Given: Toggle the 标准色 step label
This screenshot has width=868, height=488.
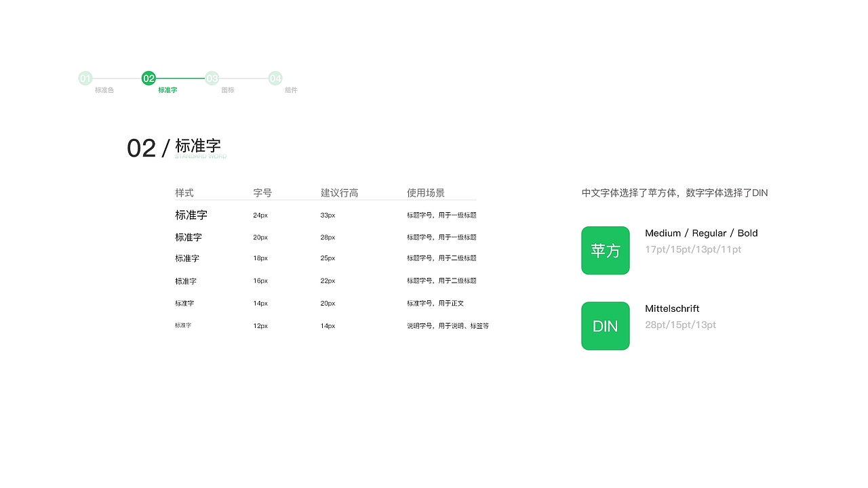Looking at the screenshot, I should click(x=103, y=90).
